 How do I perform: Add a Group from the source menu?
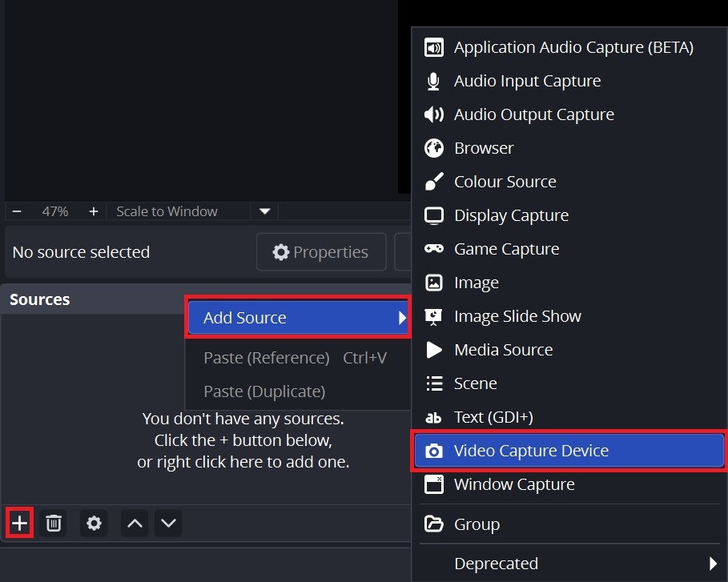click(x=477, y=524)
